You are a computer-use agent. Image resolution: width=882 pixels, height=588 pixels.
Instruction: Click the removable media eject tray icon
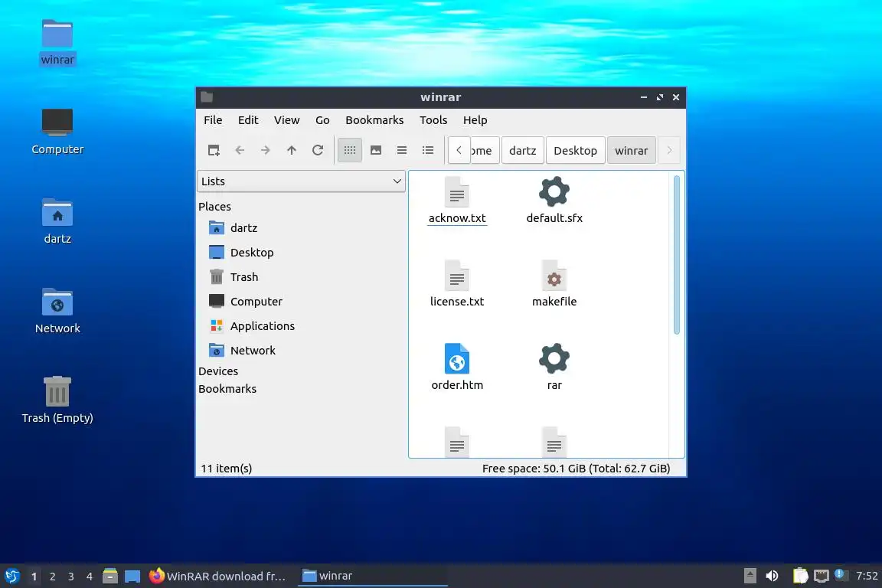[750, 576]
